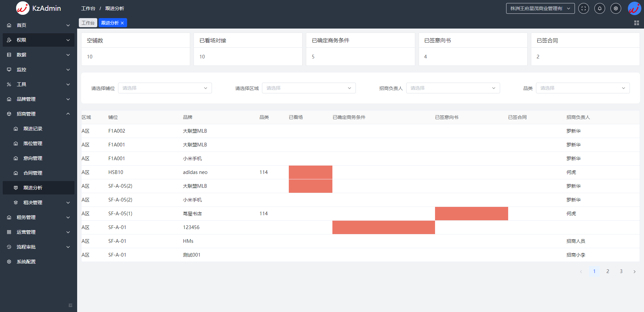Open the 招商负责人 dropdown
The width and height of the screenshot is (644, 312).
pyautogui.click(x=453, y=88)
